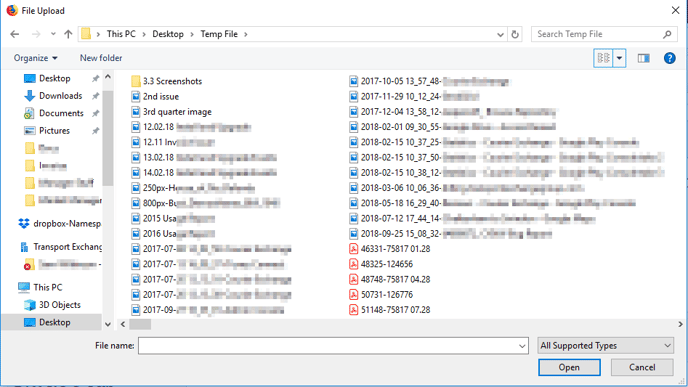The width and height of the screenshot is (688, 387).
Task: Click New folder in the toolbar
Action: click(101, 58)
